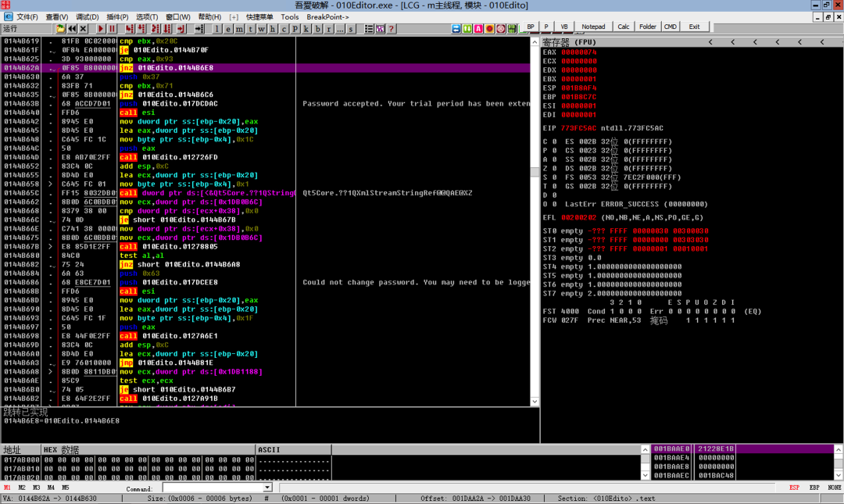Click the orange record-dot plugin icon
This screenshot has height=504, width=844.
pos(490,29)
